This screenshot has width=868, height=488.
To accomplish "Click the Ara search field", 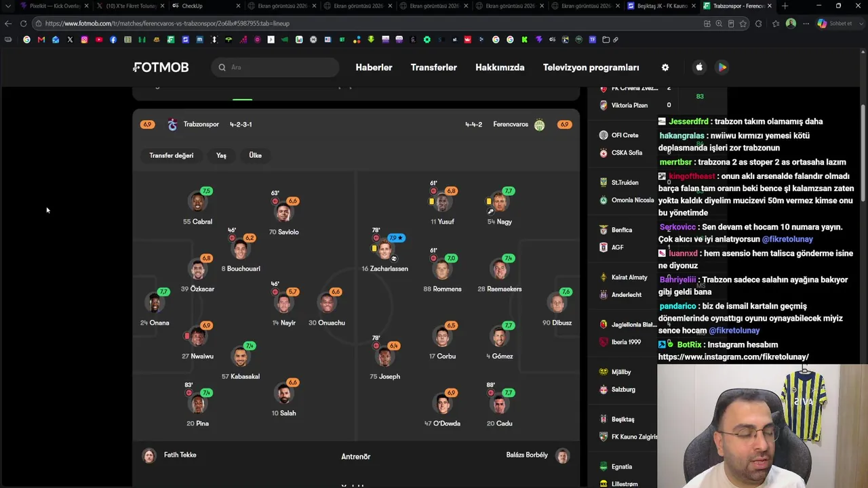I will pyautogui.click(x=275, y=67).
